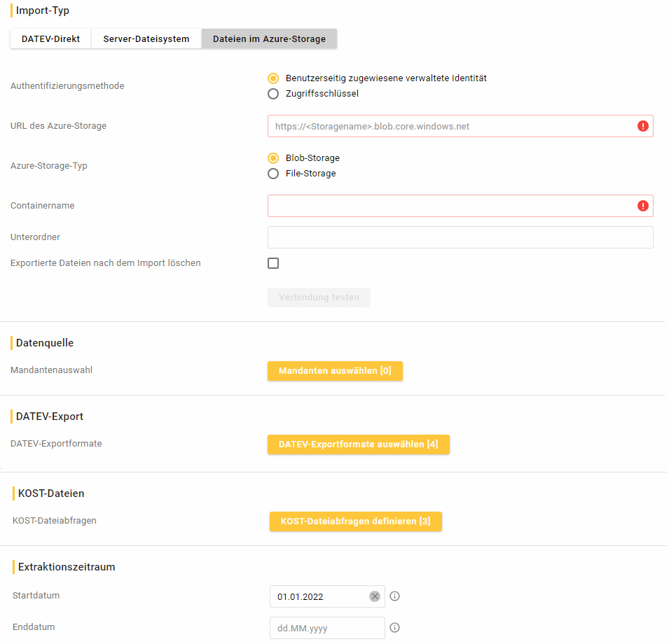Select the Zugriffsschlüssel radio button
The width and height of the screenshot is (669, 644).
[x=273, y=94]
